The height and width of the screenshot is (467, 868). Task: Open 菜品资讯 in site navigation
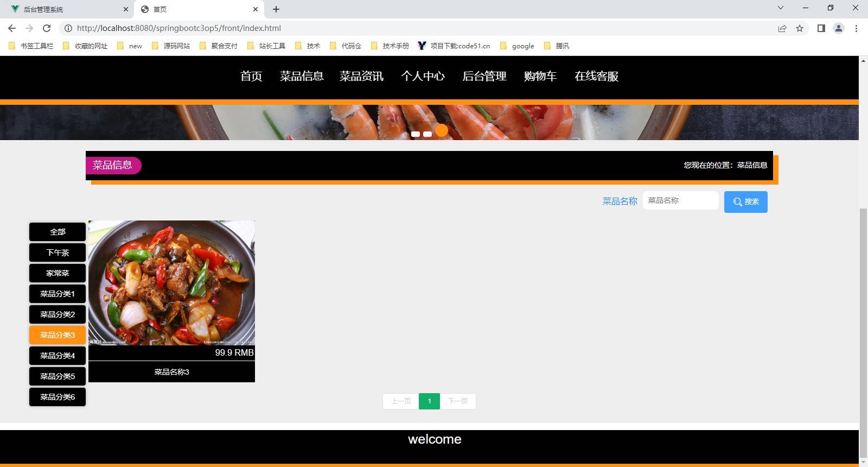point(361,77)
